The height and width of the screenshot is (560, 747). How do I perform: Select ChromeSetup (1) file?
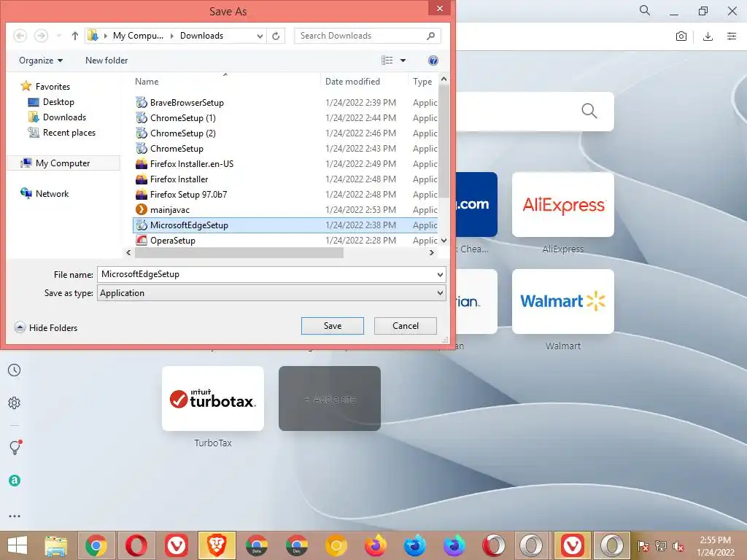(183, 117)
